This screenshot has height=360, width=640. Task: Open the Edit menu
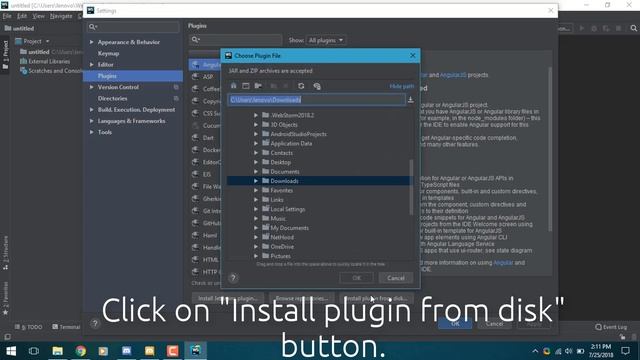(x=22, y=16)
